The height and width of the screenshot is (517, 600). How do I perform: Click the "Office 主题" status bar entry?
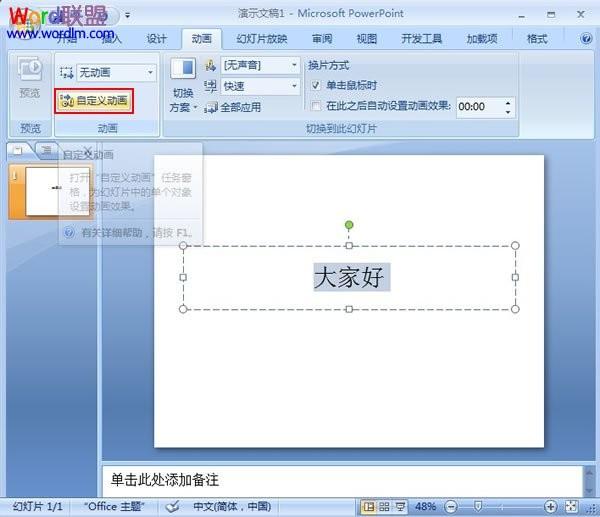click(114, 507)
